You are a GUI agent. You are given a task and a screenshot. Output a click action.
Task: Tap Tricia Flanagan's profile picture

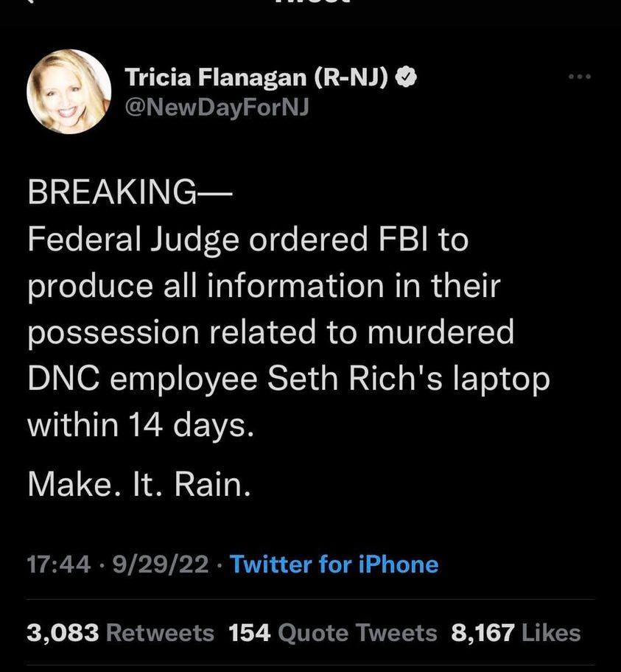(x=69, y=92)
